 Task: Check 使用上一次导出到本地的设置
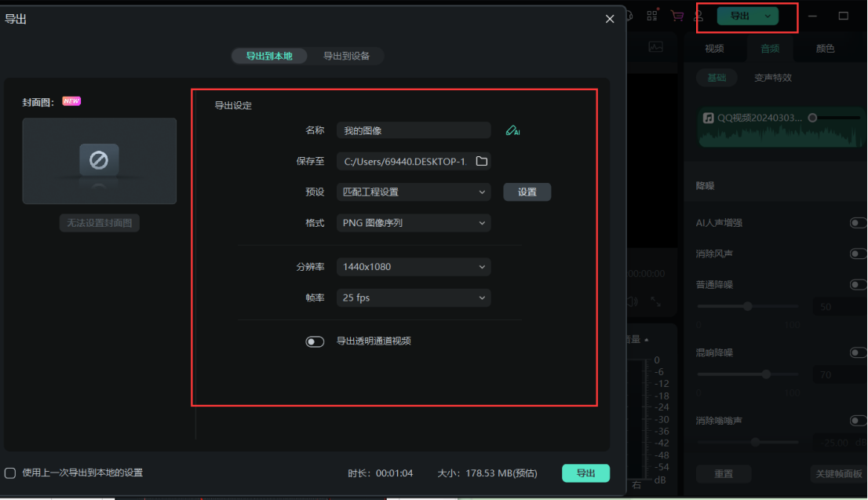click(x=12, y=472)
